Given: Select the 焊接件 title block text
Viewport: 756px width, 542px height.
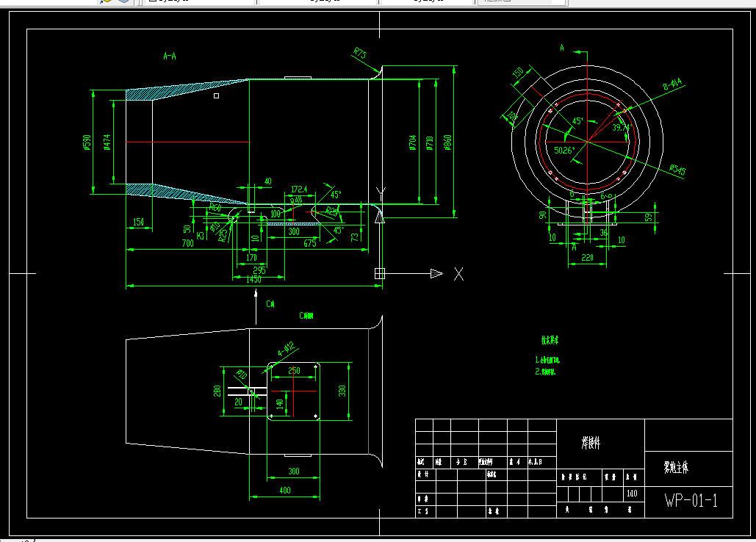Looking at the screenshot, I should tap(591, 443).
